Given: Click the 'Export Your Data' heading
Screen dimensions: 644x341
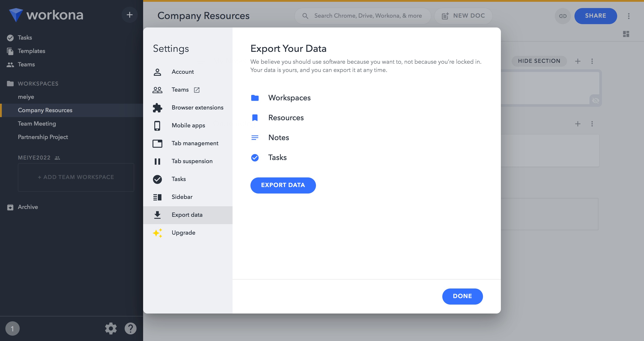Looking at the screenshot, I should 288,48.
